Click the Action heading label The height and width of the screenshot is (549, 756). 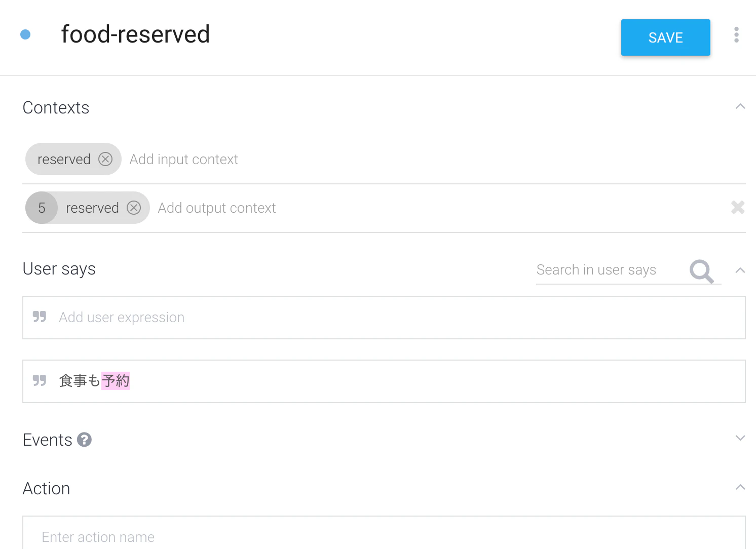[x=47, y=488]
